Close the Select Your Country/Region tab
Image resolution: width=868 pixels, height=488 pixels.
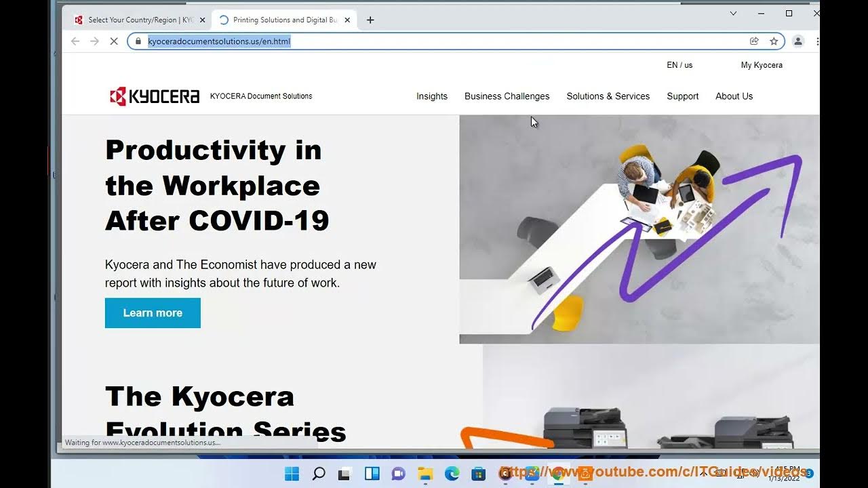pyautogui.click(x=202, y=20)
